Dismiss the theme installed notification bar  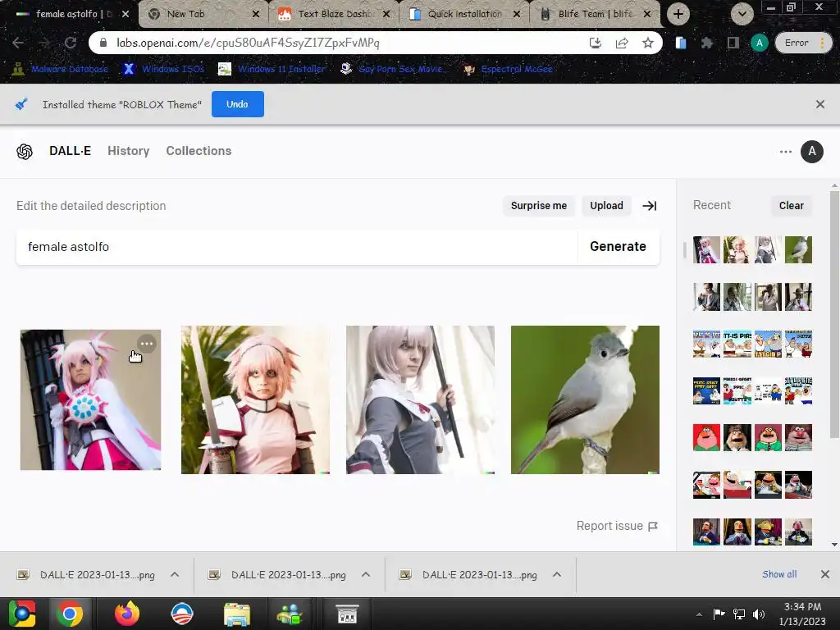[x=820, y=104]
